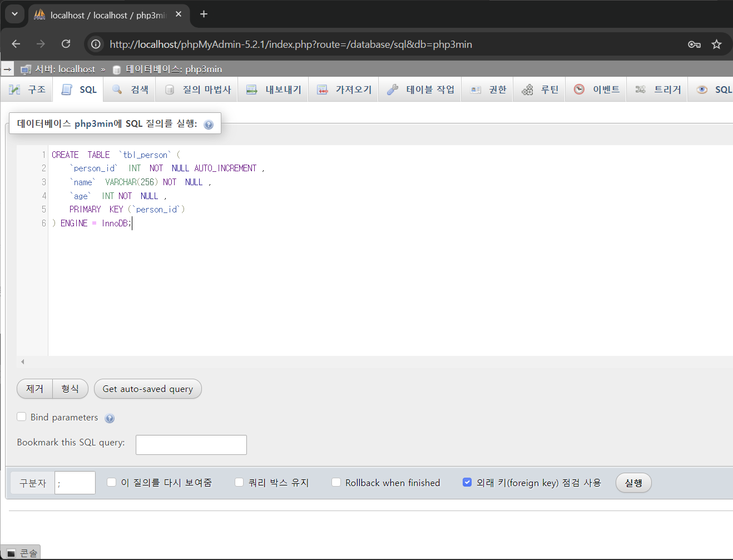Open the 트리거 (Triggers) tab

(x=657, y=90)
